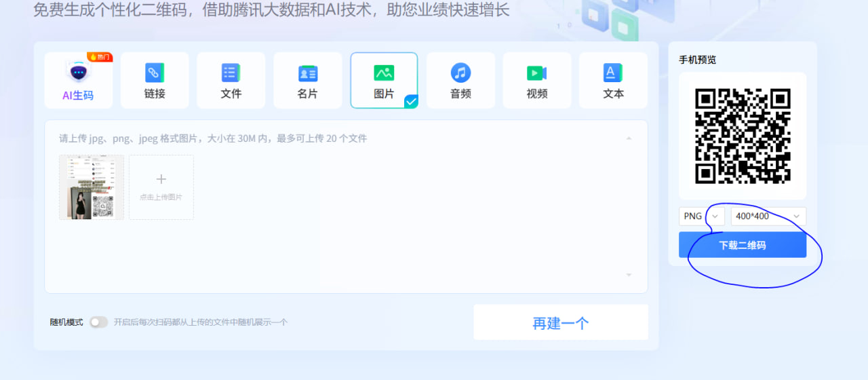Choose the 名片 business card tab
Screen dimensions: 868x380
(x=307, y=80)
